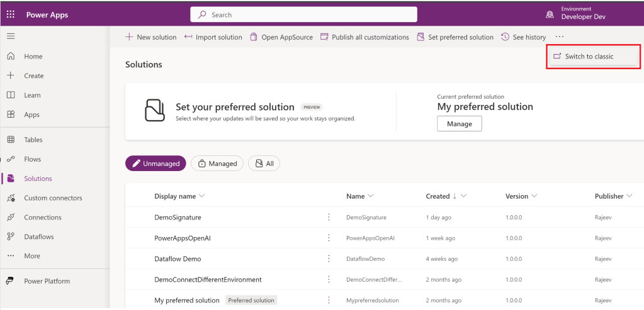Click the Home icon in sidebar
Screen dimensions: 644x310
pyautogui.click(x=11, y=56)
